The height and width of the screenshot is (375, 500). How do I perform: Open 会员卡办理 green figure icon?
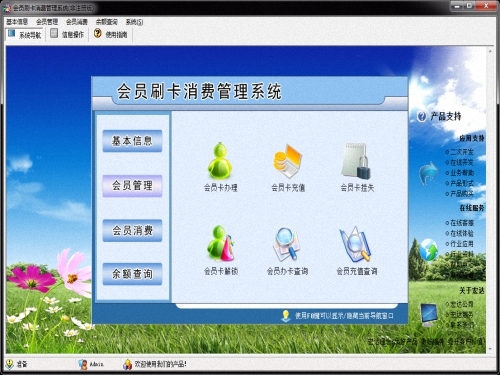(x=220, y=161)
